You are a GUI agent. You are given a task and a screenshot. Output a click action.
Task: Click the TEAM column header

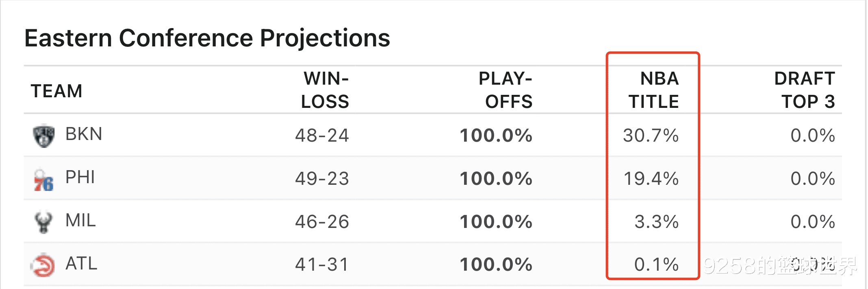coord(56,91)
